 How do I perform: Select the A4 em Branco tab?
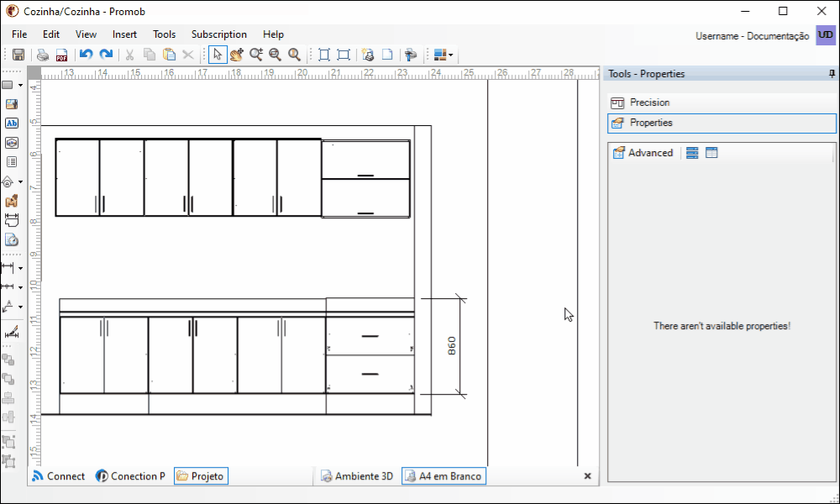pyautogui.click(x=444, y=476)
